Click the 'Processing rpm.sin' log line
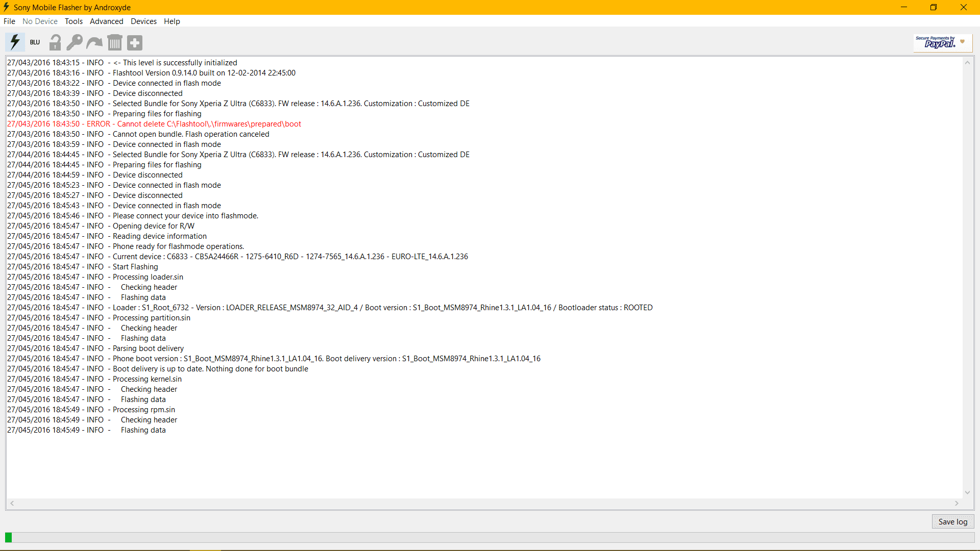 coord(91,410)
